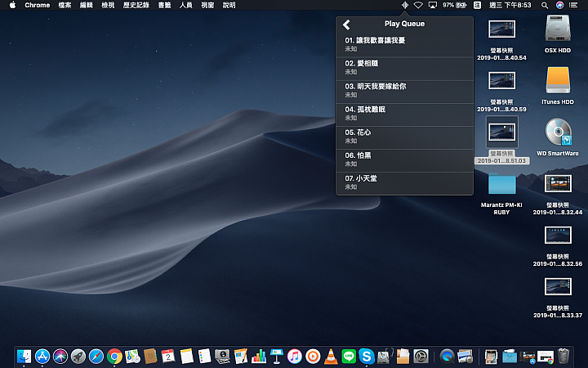Open Spotlight search

coord(545,5)
